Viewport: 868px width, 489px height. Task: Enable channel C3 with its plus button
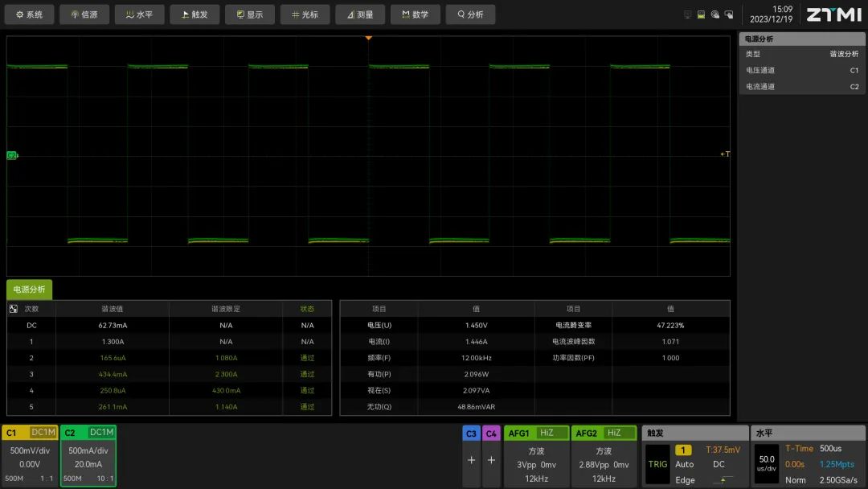(471, 460)
